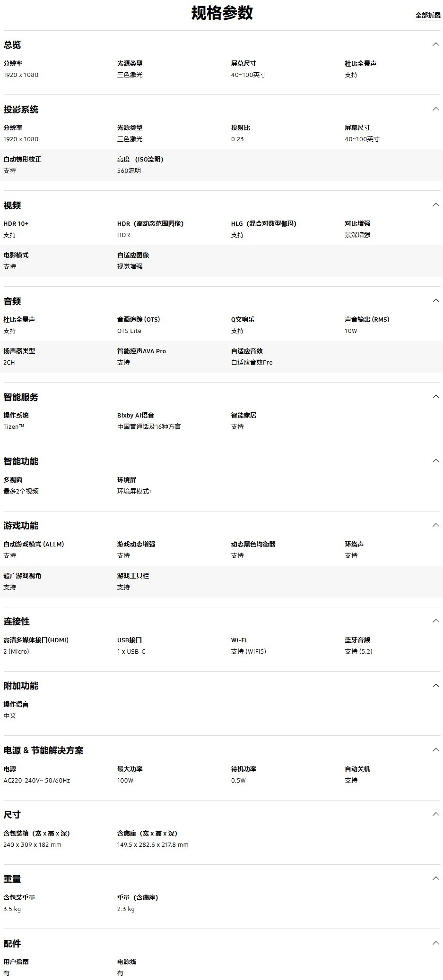Viewport: 443px width, 980px height.
Task: Collapse the 音频 section arrow
Action: (435, 301)
